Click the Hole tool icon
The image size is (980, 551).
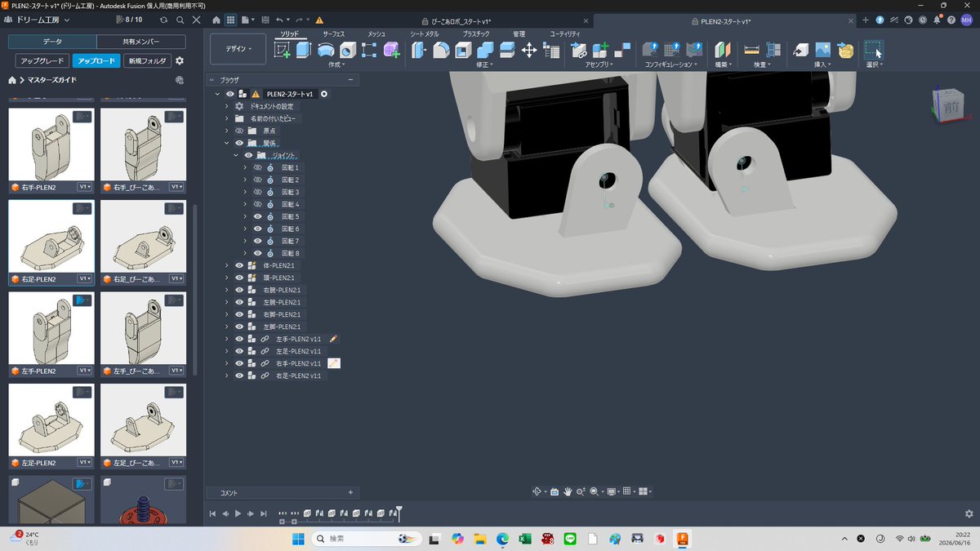click(x=348, y=50)
